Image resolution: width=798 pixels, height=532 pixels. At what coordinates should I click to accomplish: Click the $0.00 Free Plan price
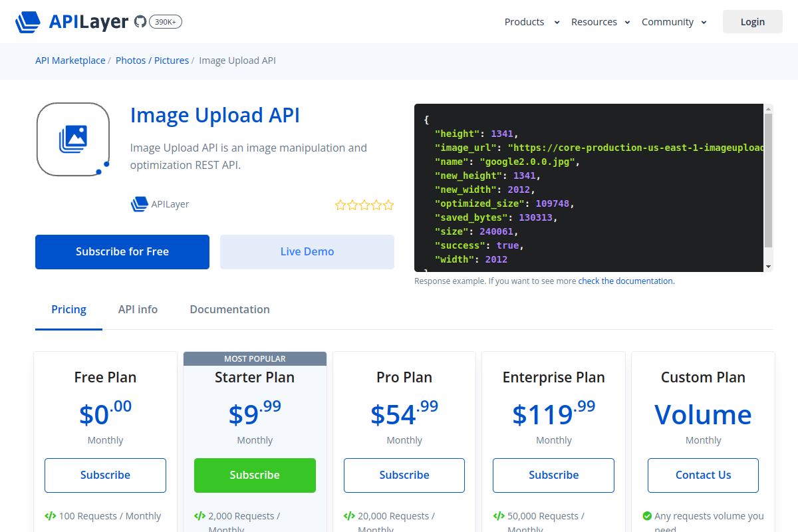click(105, 413)
